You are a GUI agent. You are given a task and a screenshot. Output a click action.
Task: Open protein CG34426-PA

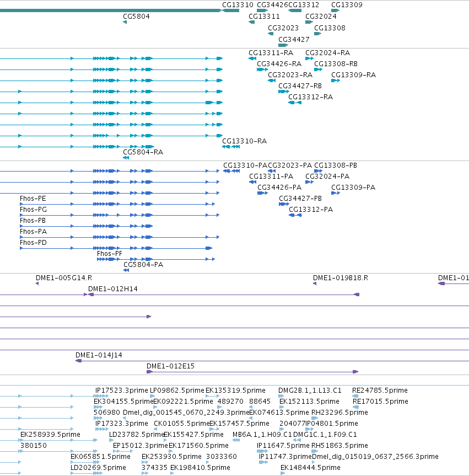[279, 188]
